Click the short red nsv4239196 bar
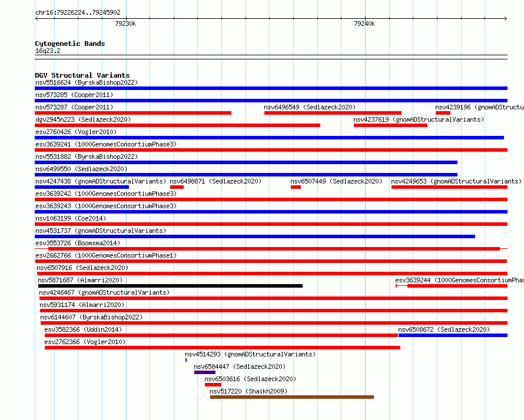Image resolution: width=524 pixels, height=420 pixels. [443, 113]
